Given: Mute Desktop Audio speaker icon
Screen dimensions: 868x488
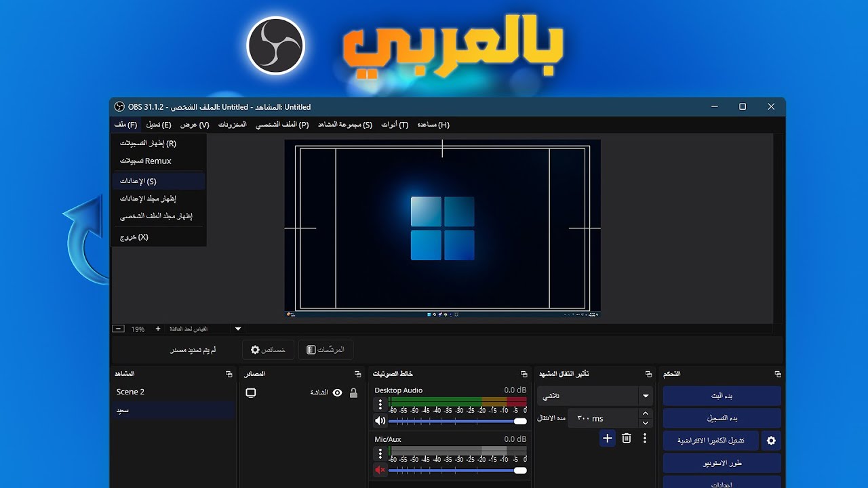Looking at the screenshot, I should [380, 421].
